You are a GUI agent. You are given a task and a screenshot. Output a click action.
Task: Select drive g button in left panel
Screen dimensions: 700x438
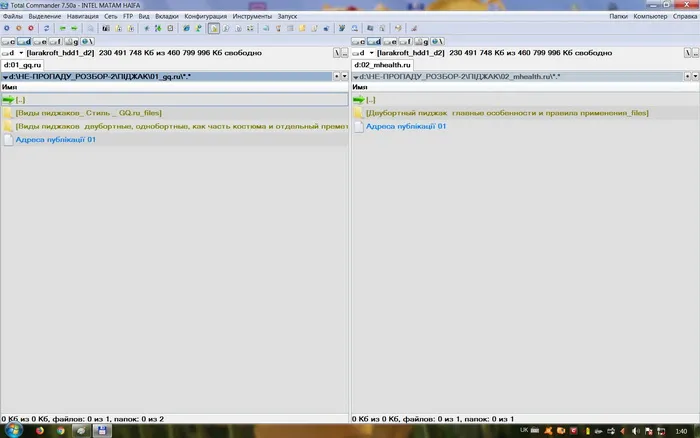tap(71, 42)
